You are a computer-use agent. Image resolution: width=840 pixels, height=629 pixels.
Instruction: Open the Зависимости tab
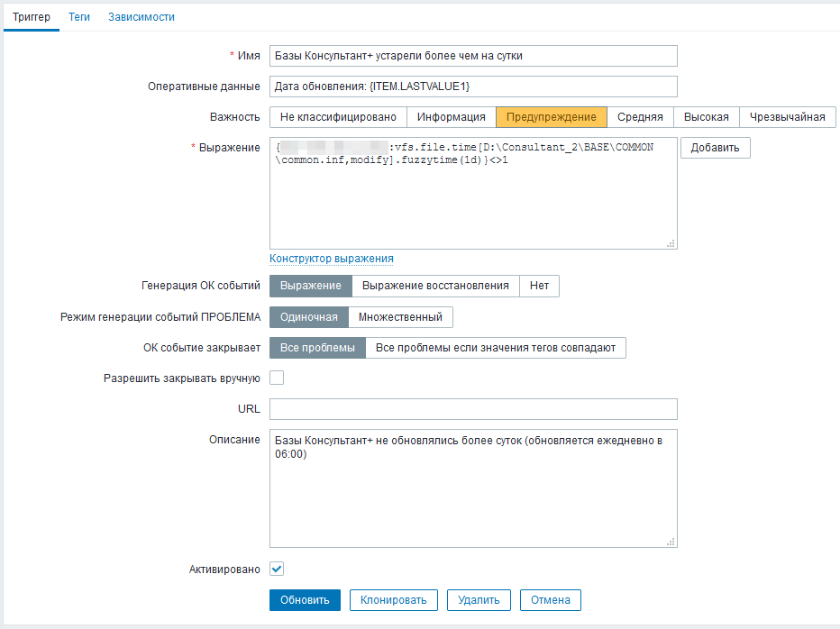[x=142, y=16]
